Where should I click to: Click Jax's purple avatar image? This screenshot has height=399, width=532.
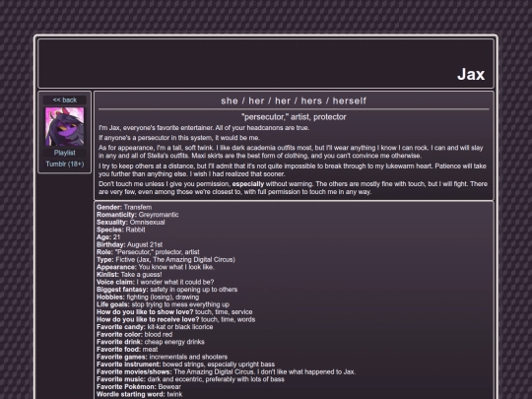[64, 126]
